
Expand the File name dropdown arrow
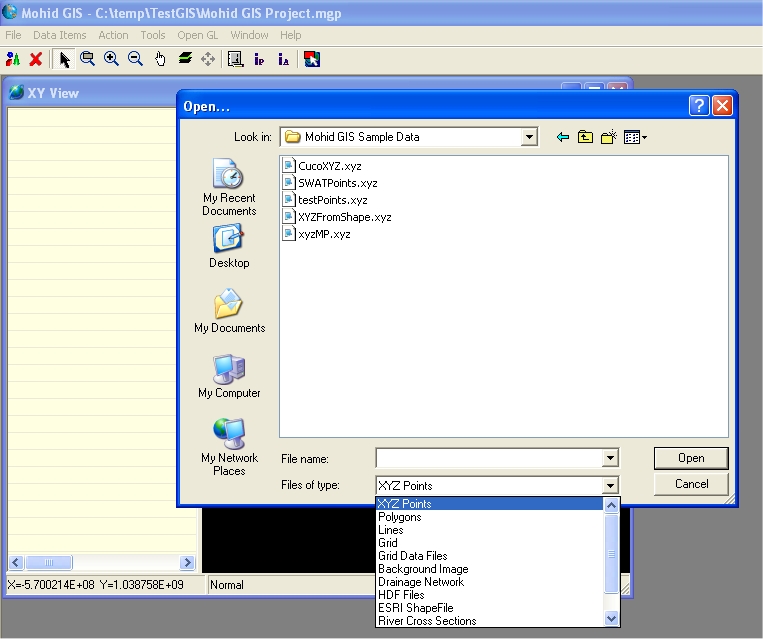[x=610, y=458]
